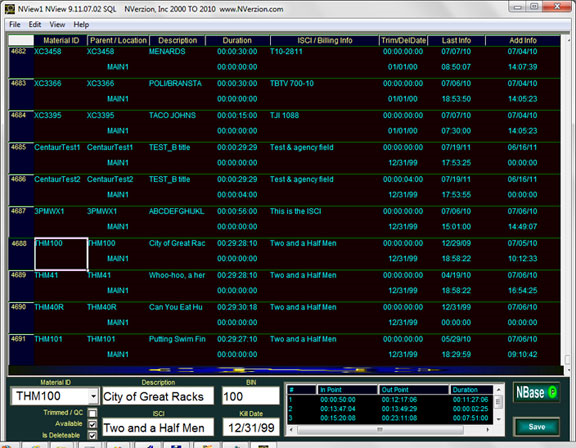Uncheck the Is Deleteable checkbox
This screenshot has height=448, width=576.
tap(93, 436)
